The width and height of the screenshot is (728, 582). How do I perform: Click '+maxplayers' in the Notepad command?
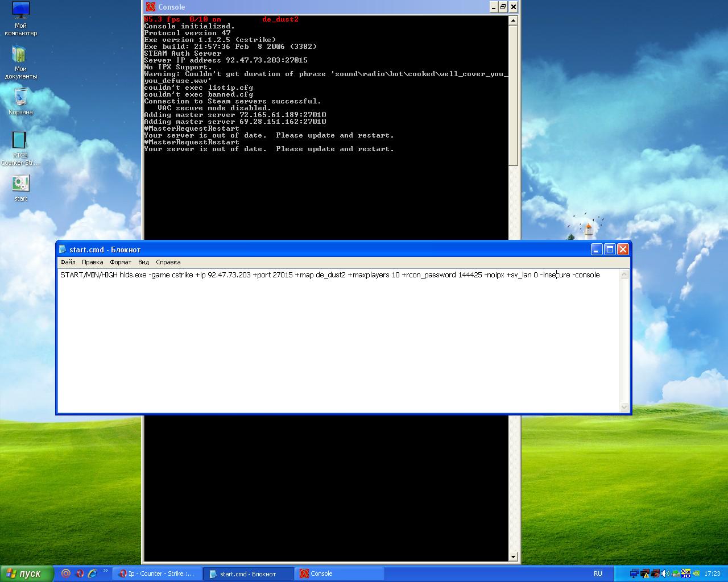click(x=369, y=275)
